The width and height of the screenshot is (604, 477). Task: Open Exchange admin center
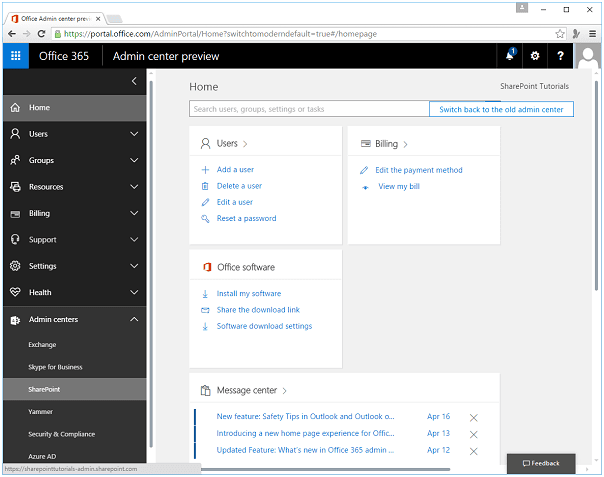click(43, 344)
